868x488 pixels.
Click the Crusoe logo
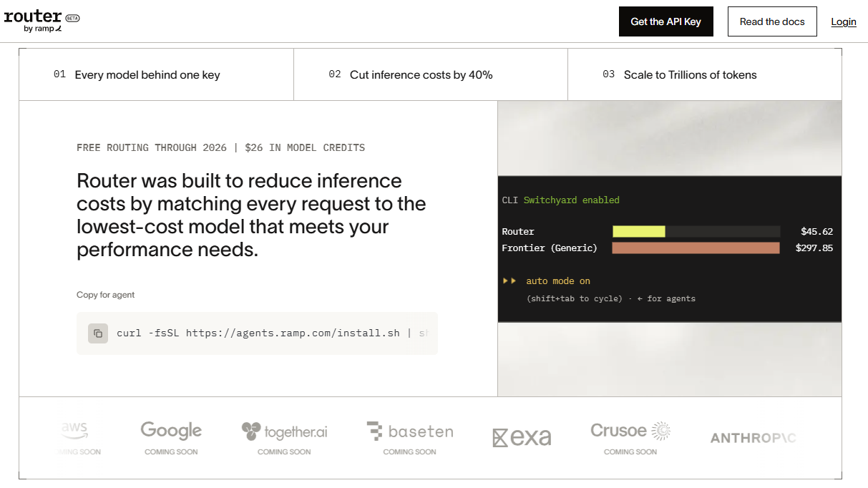[x=630, y=431]
